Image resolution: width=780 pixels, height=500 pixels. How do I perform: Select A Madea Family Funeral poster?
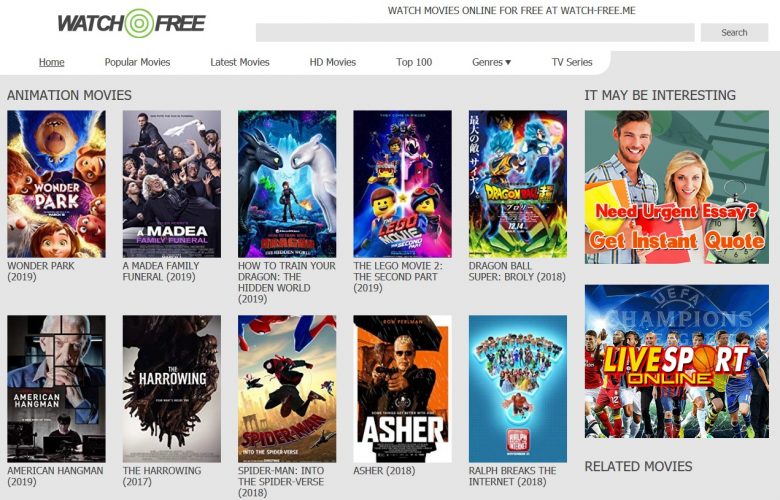(x=172, y=184)
